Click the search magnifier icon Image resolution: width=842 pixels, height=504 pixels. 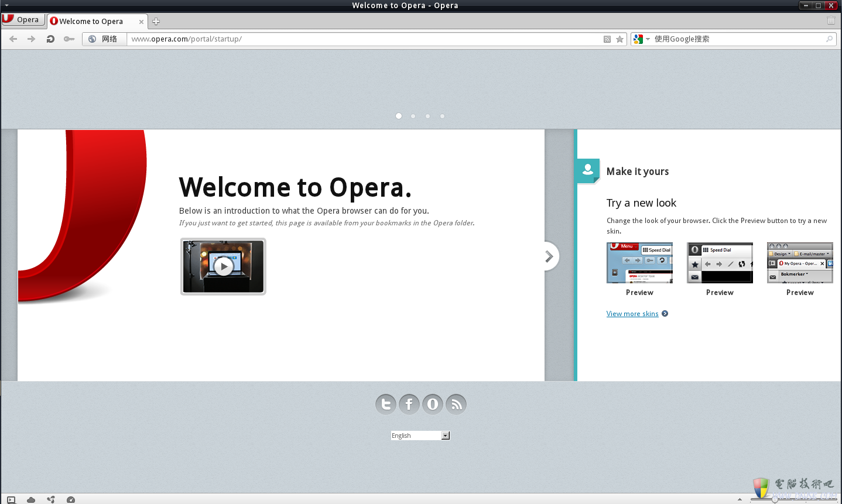point(829,39)
